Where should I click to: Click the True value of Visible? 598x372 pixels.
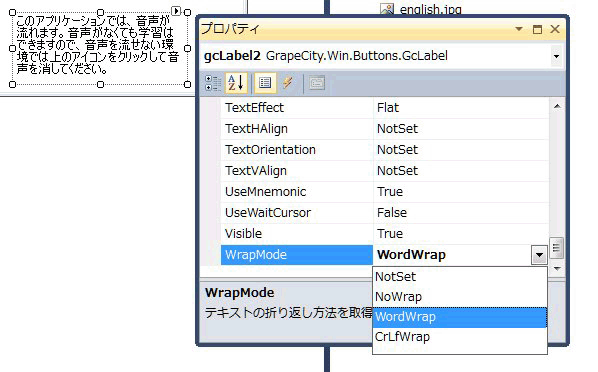tap(390, 234)
